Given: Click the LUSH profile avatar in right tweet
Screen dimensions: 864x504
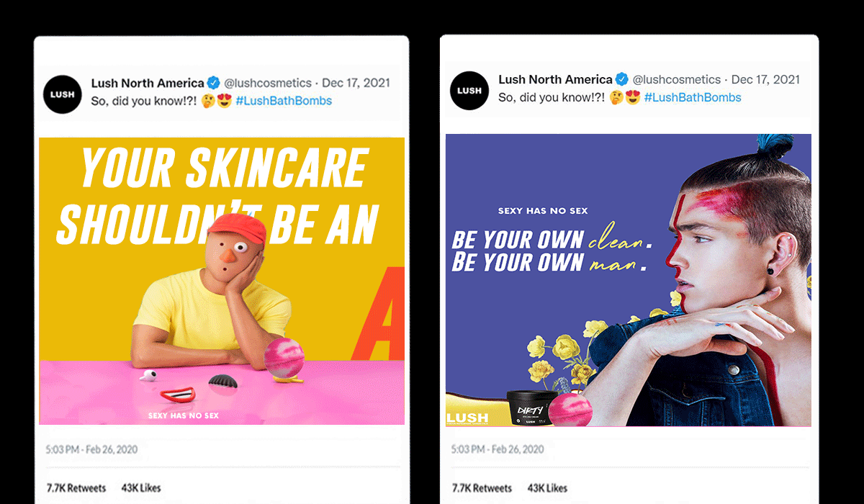Looking at the screenshot, I should coord(469,91).
